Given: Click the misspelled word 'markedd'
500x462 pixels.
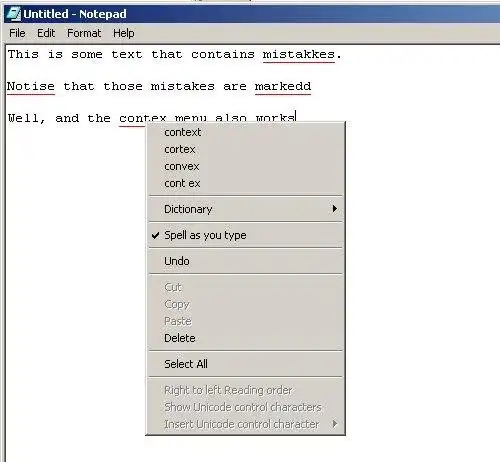Looking at the screenshot, I should [283, 86].
